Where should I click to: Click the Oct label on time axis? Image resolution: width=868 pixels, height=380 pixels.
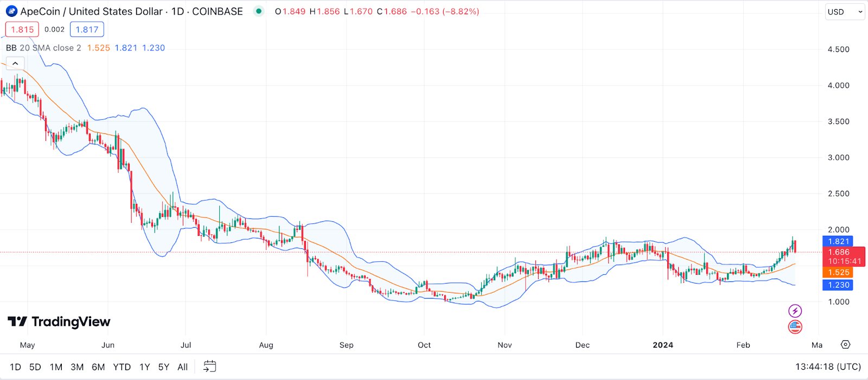click(x=424, y=345)
